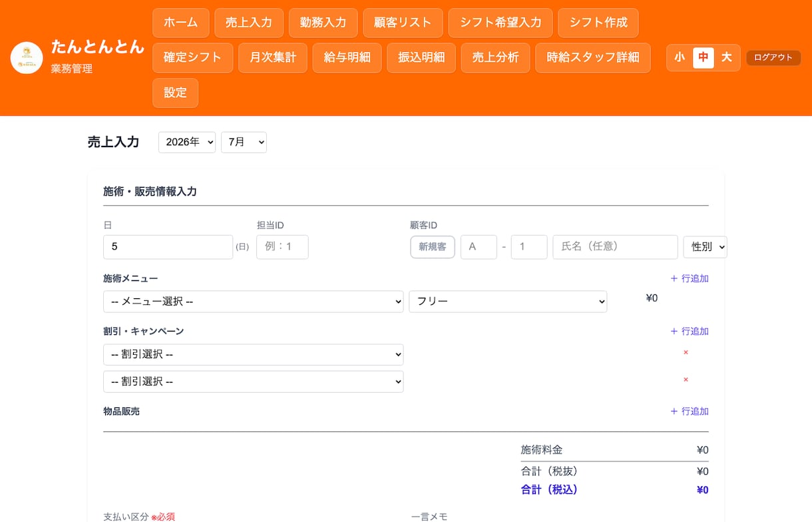Open 勤務入力 from the navigation

point(323,23)
